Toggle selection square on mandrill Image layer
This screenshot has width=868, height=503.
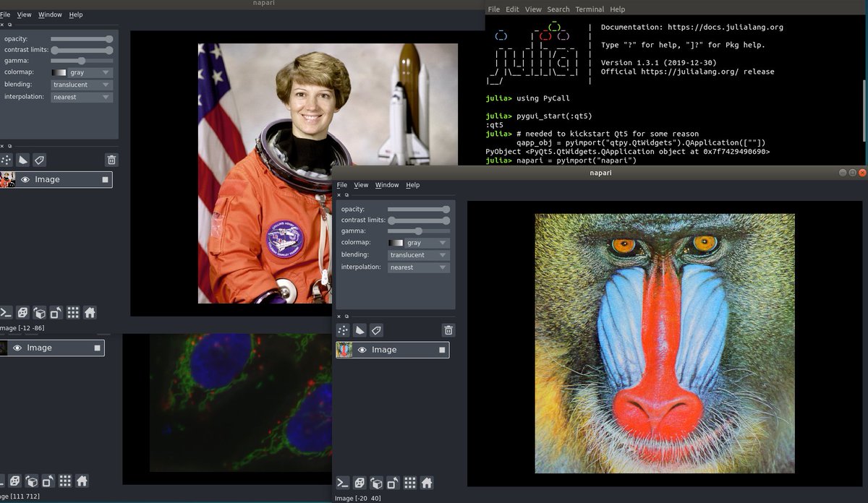click(x=442, y=350)
